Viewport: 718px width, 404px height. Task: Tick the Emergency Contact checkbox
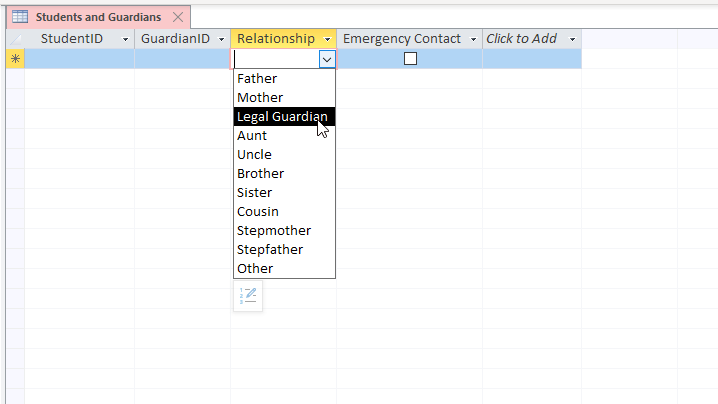coord(410,59)
